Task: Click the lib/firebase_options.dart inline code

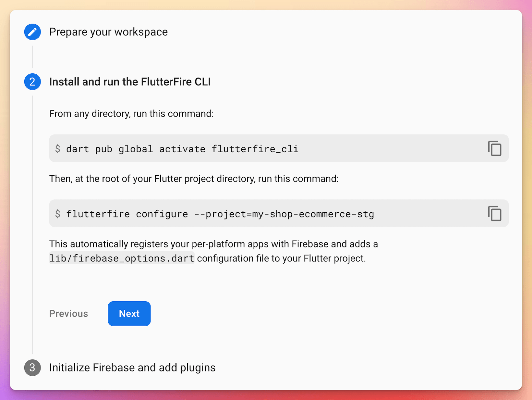Action: [122, 258]
